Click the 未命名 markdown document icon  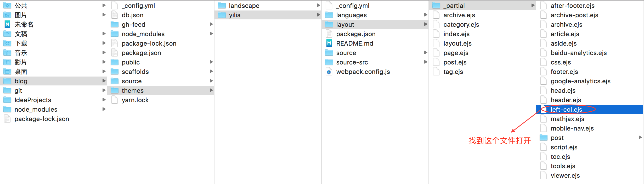tap(7, 24)
